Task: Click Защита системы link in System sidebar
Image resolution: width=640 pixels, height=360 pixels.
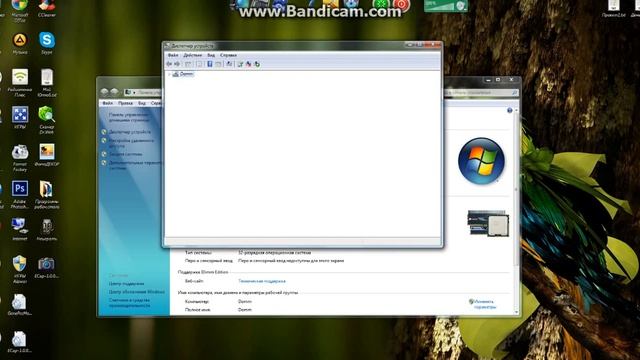Action: tap(125, 154)
